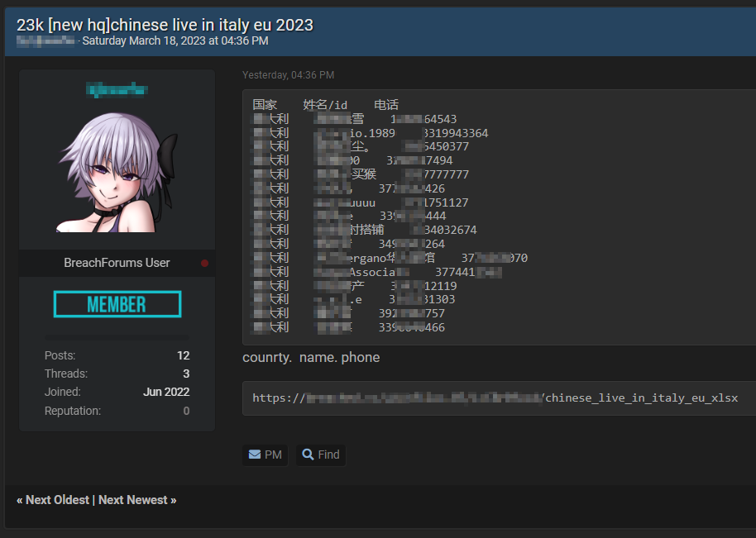
Task: Click the magnifier icon on the Find button
Action: pos(308,455)
